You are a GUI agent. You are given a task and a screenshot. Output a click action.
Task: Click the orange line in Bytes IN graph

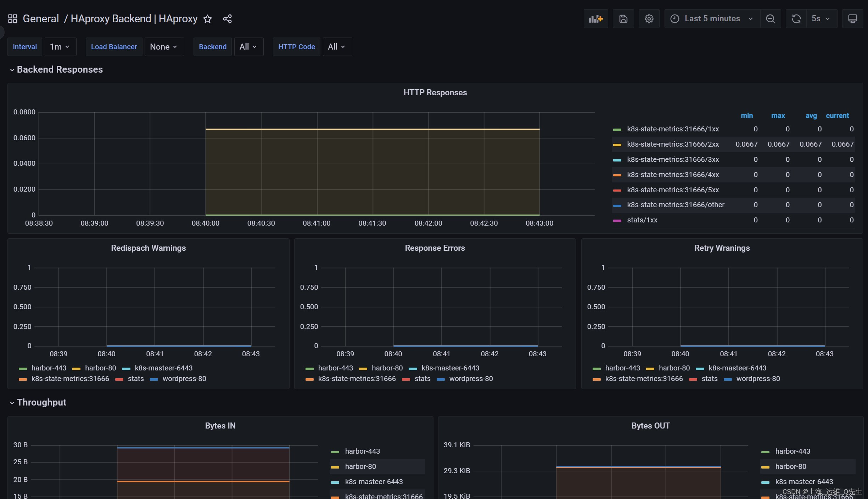[x=203, y=481]
